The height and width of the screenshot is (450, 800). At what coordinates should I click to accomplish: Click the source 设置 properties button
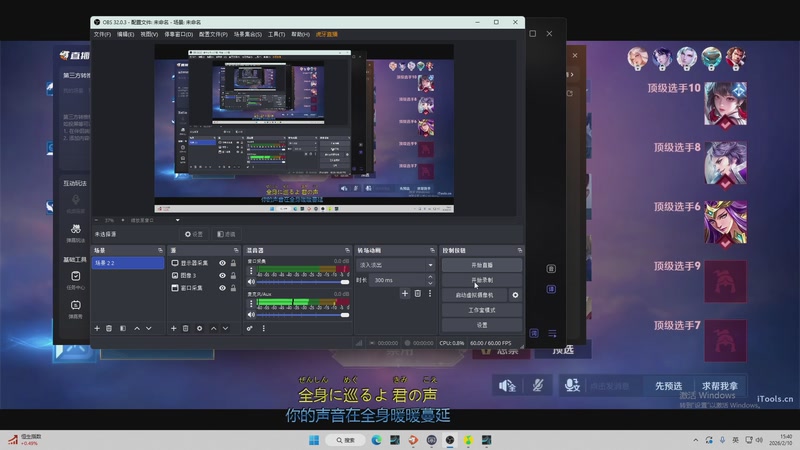click(194, 234)
